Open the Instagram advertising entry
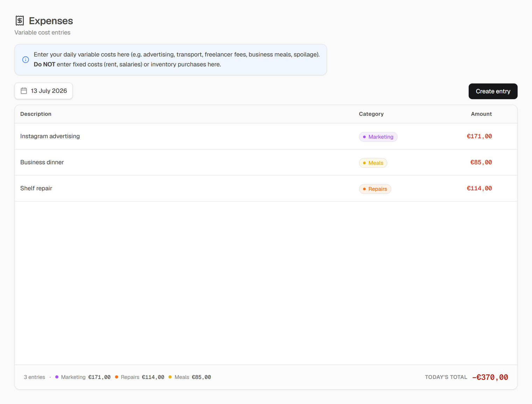The height and width of the screenshot is (404, 532). pyautogui.click(x=266, y=136)
